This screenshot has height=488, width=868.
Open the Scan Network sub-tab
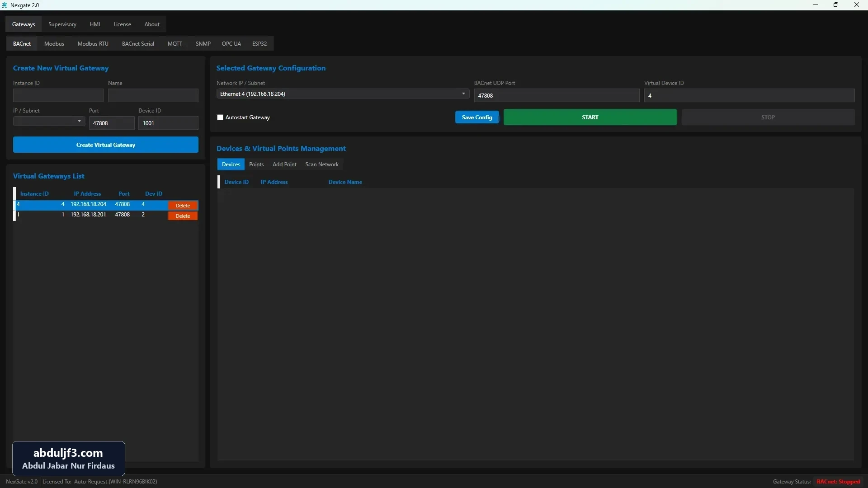[322, 164]
